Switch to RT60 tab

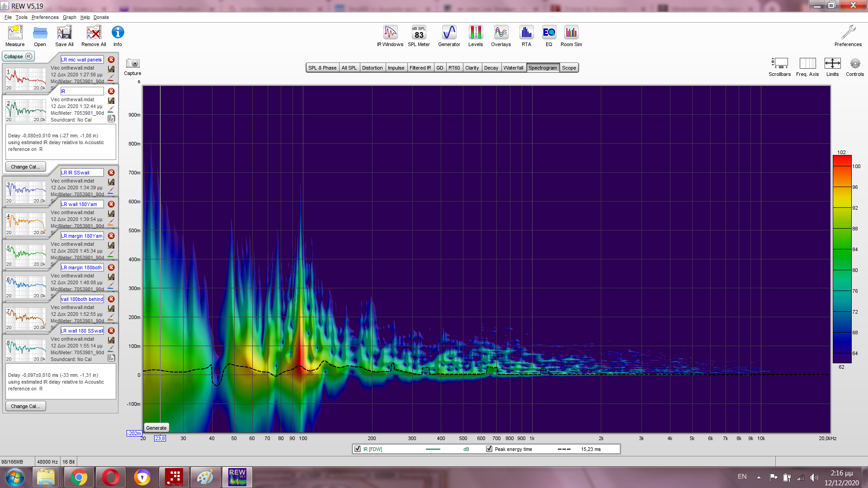click(454, 68)
